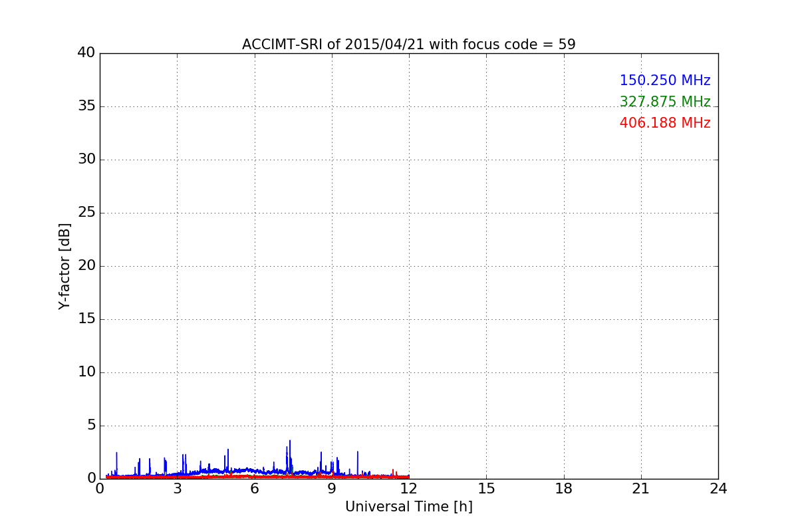Select the red '406.188 MHz' legend label
The image size is (798, 532).
[665, 123]
